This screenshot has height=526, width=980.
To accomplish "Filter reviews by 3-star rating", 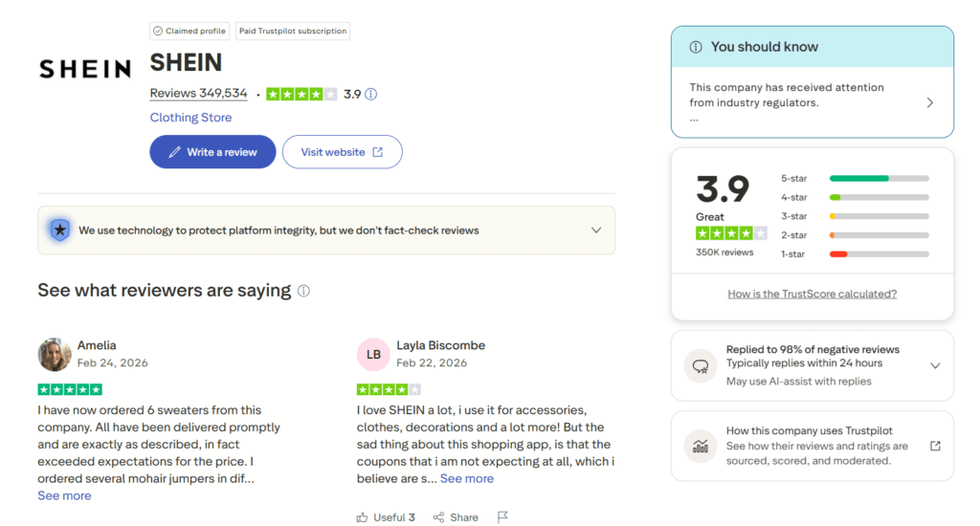I will tap(879, 216).
